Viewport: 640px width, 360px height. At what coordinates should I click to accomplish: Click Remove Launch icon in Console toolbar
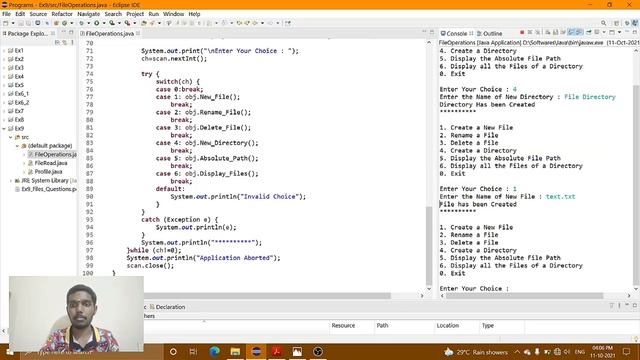(x=530, y=33)
